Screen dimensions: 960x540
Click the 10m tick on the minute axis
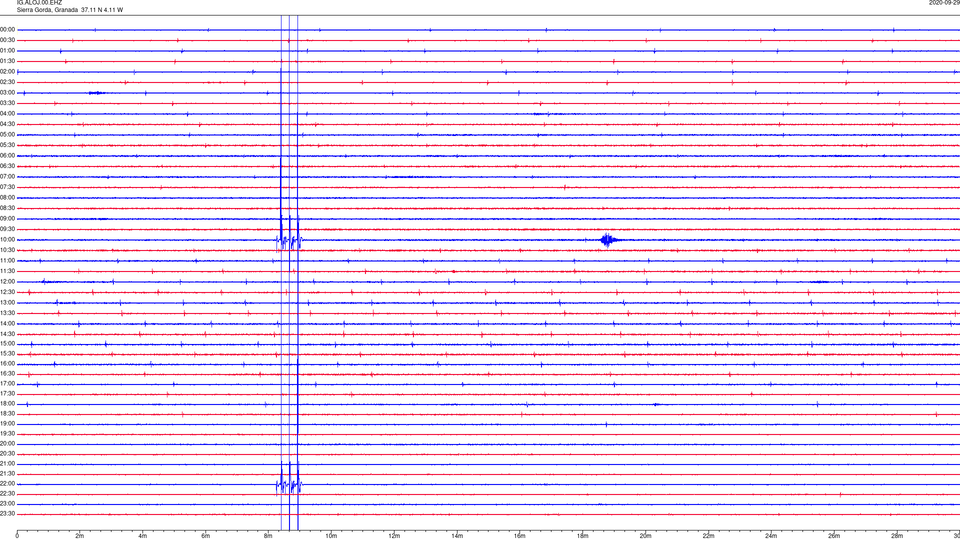coord(331,536)
